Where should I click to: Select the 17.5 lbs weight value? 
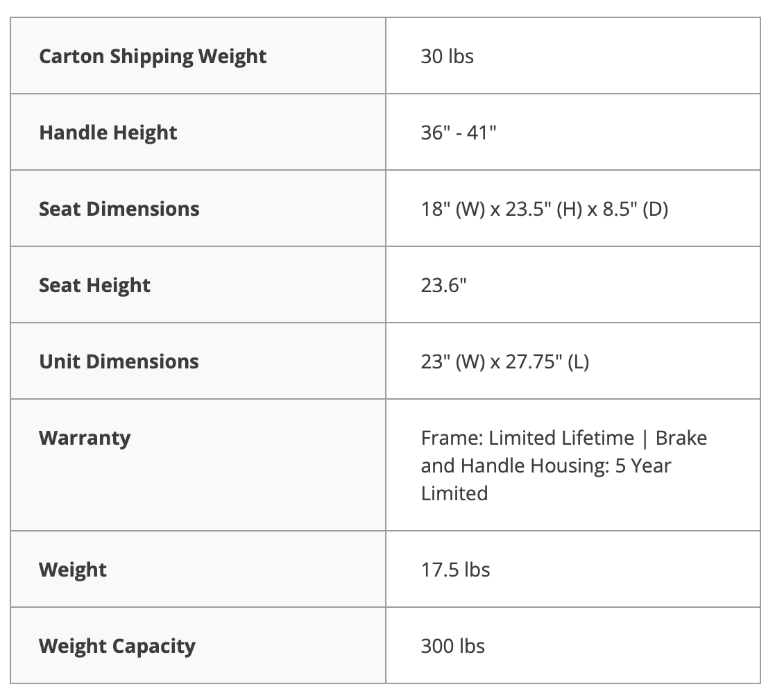click(455, 570)
